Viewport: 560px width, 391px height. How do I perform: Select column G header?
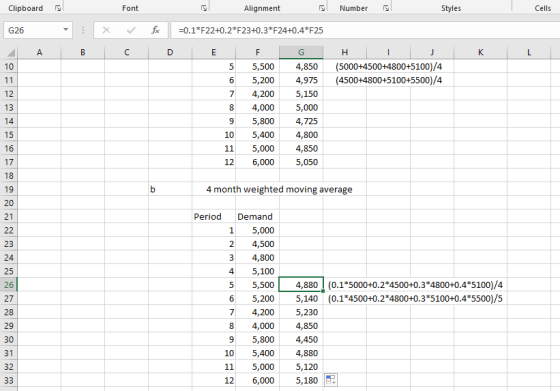coord(301,52)
